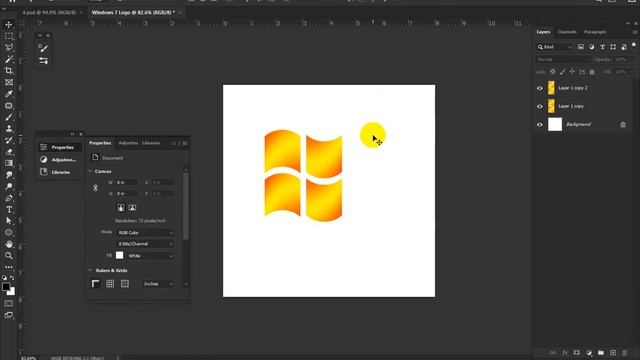640x360 pixels.
Task: Collapse the Rulers & Grids section
Action: coord(90,270)
